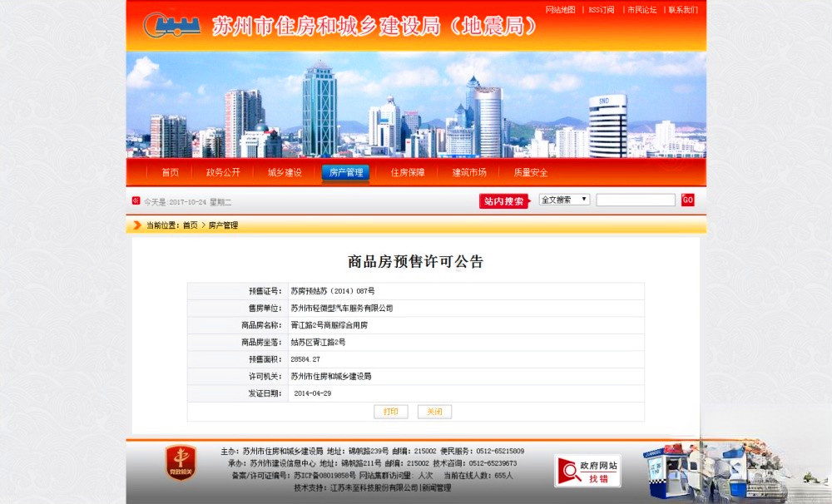Click inside the site search input box

point(635,199)
